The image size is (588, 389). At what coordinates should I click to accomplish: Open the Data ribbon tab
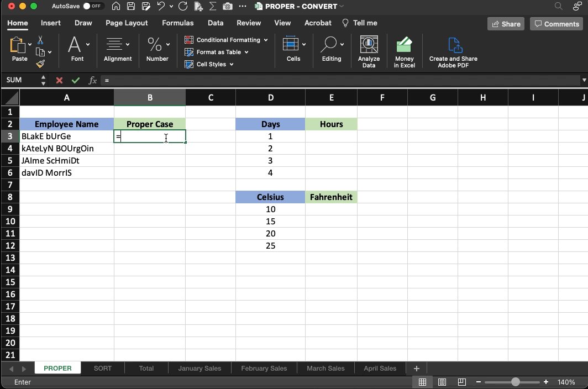(216, 23)
